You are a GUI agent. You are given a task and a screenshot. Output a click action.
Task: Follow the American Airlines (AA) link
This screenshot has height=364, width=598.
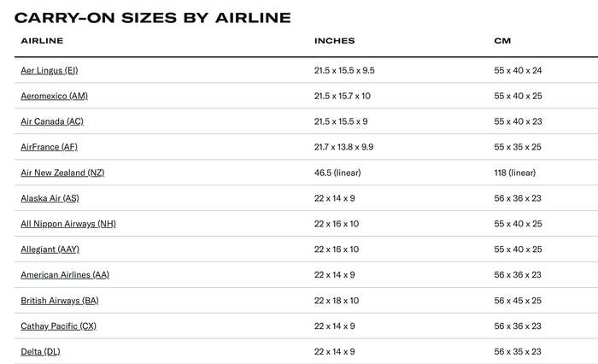pos(65,275)
